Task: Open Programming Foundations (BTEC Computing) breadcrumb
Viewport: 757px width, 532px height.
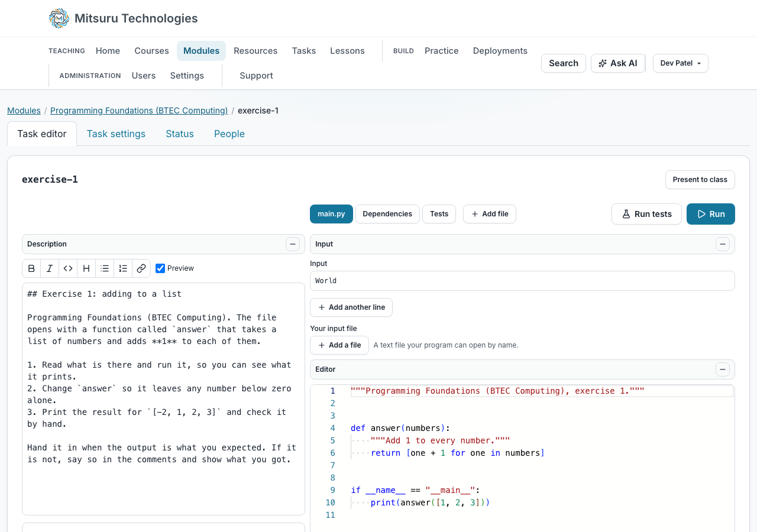Action: pos(139,111)
